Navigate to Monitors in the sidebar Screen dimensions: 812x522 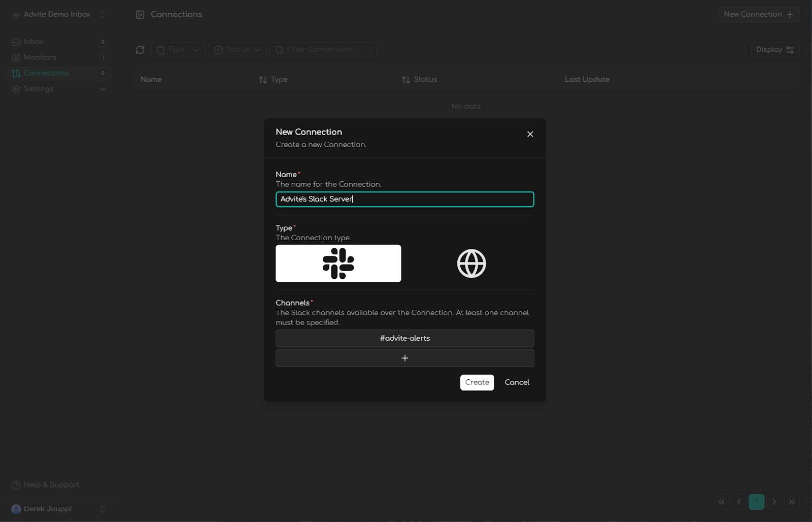click(x=39, y=57)
